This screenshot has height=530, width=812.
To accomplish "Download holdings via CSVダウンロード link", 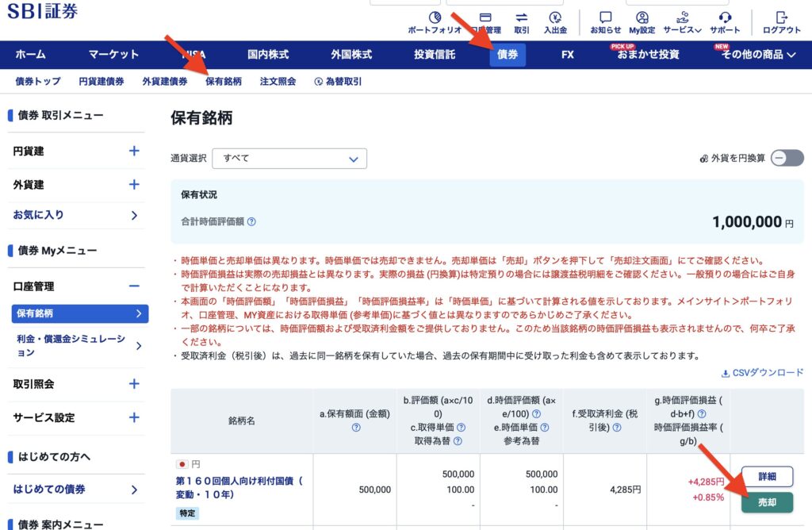I will click(x=762, y=373).
